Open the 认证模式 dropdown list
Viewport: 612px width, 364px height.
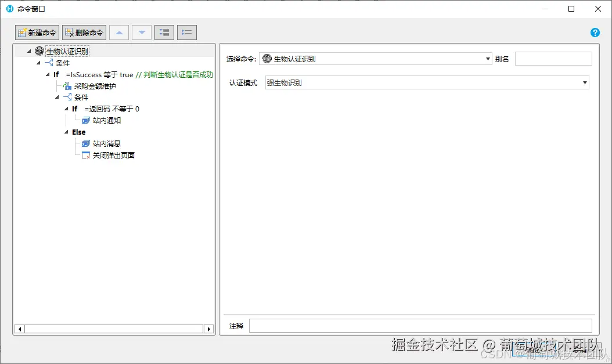(584, 82)
